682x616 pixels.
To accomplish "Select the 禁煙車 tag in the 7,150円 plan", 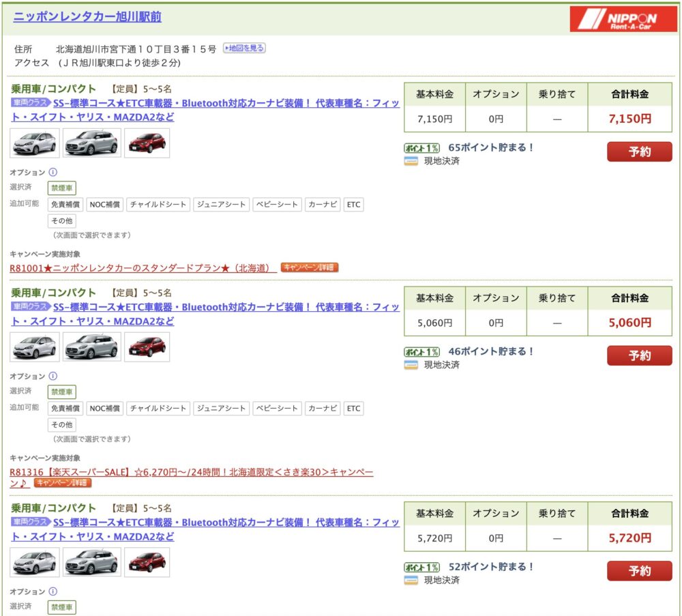I will click(62, 188).
